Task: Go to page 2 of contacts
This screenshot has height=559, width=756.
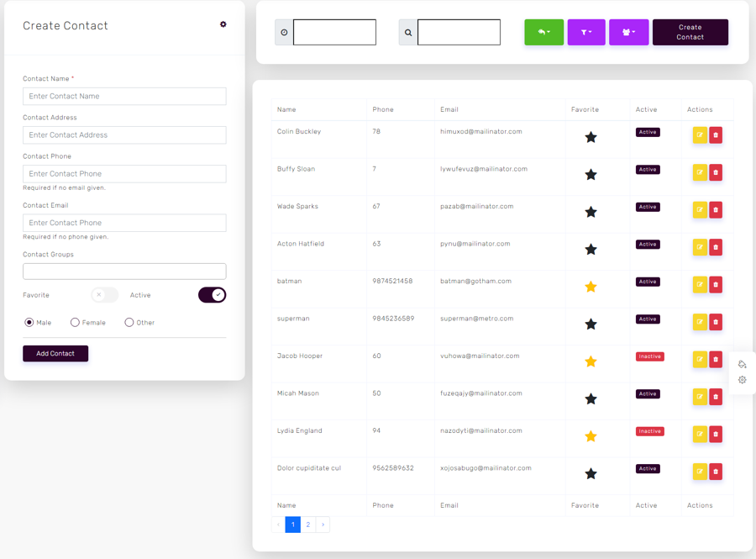Action: tap(307, 524)
